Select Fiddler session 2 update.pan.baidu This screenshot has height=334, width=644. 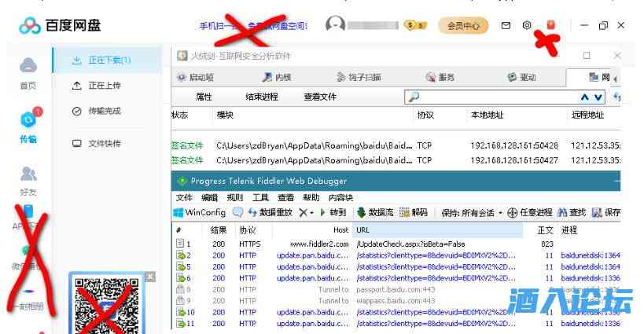398,255
